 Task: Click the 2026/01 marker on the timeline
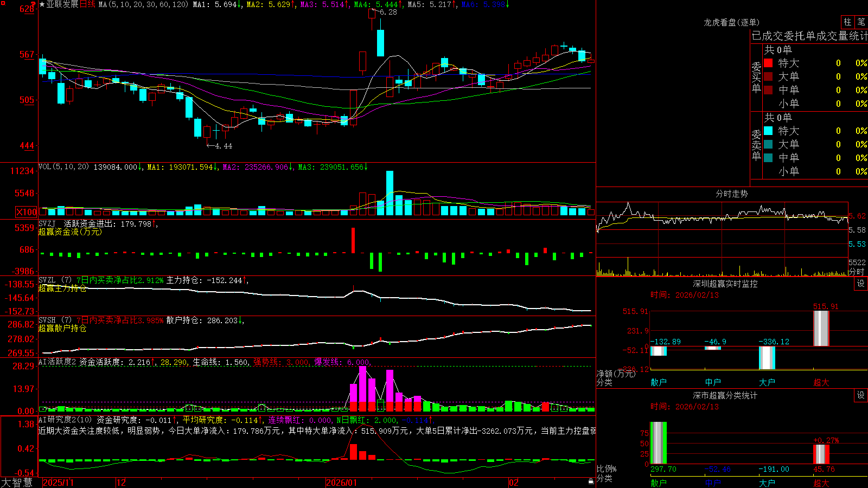coord(342,483)
